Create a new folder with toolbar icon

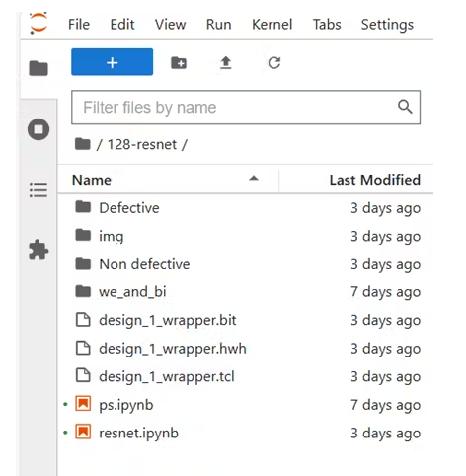[179, 62]
